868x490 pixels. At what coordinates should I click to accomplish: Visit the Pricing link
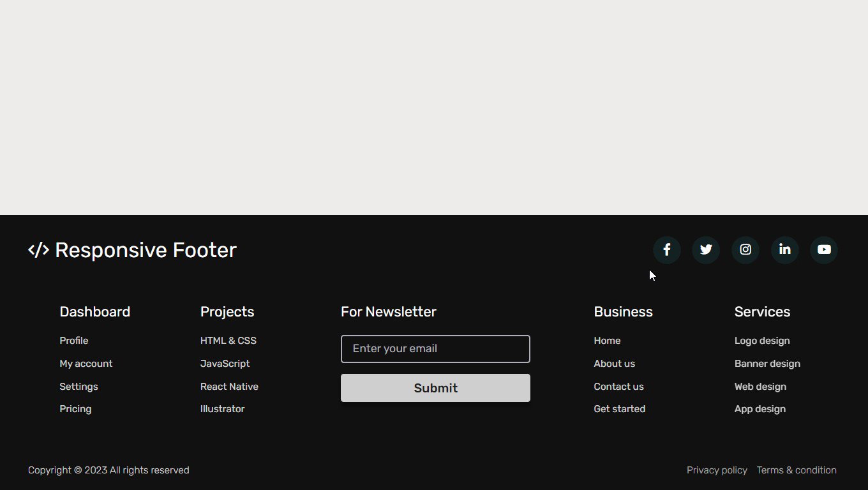75,409
